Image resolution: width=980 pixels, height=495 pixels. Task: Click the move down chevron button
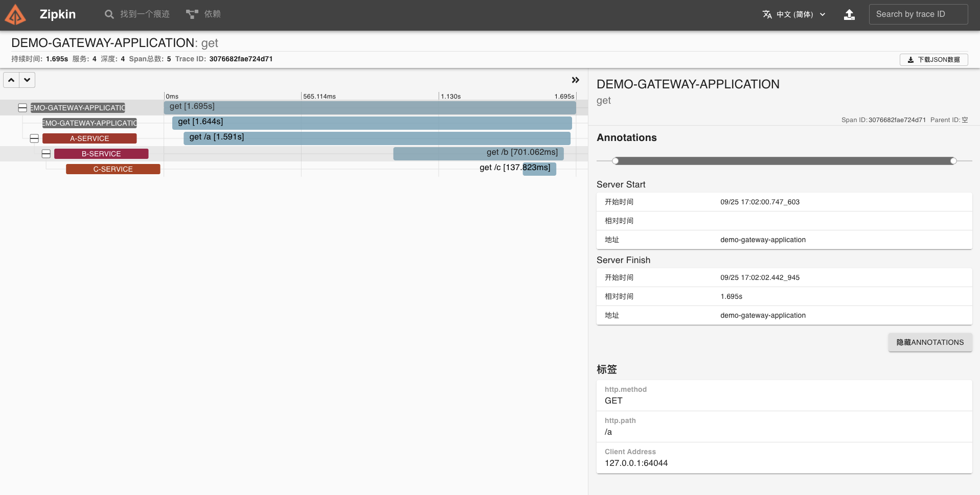point(27,80)
